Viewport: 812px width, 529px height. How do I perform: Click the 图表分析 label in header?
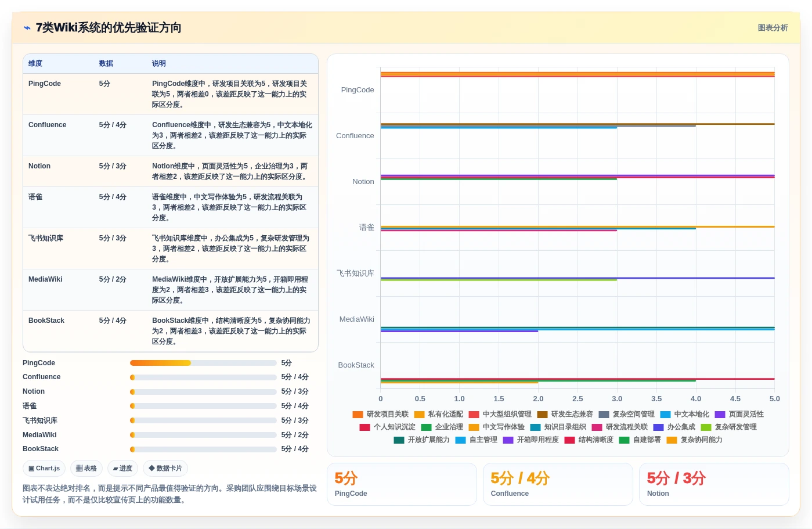(773, 28)
